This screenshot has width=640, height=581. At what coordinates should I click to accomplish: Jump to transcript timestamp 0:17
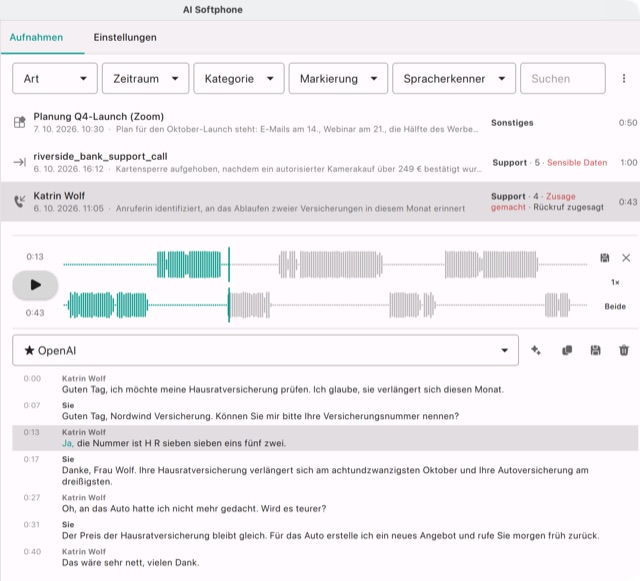point(32,459)
